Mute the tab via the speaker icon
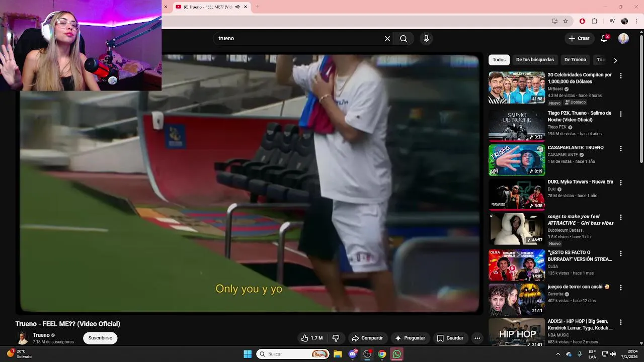Viewport: 644px width, 362px height. tap(238, 7)
